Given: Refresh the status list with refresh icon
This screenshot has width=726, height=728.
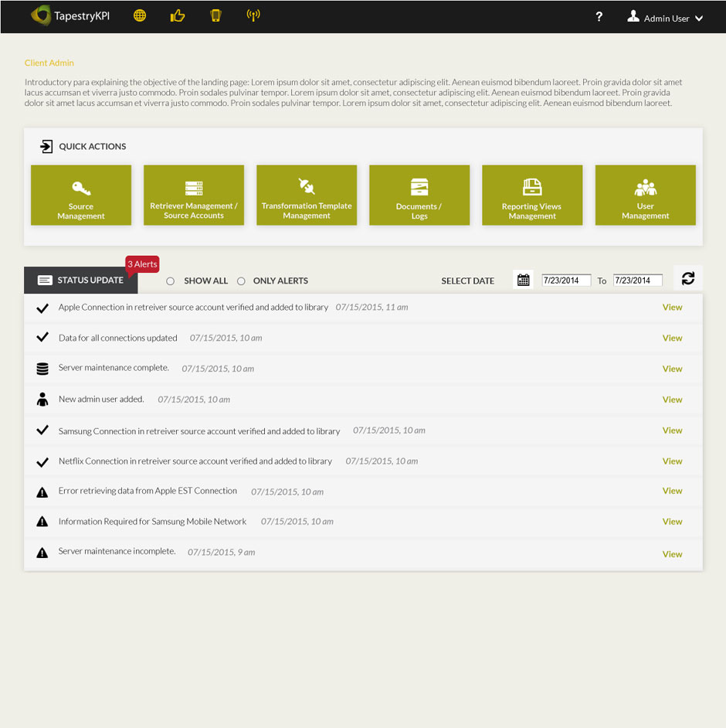Looking at the screenshot, I should (688, 278).
